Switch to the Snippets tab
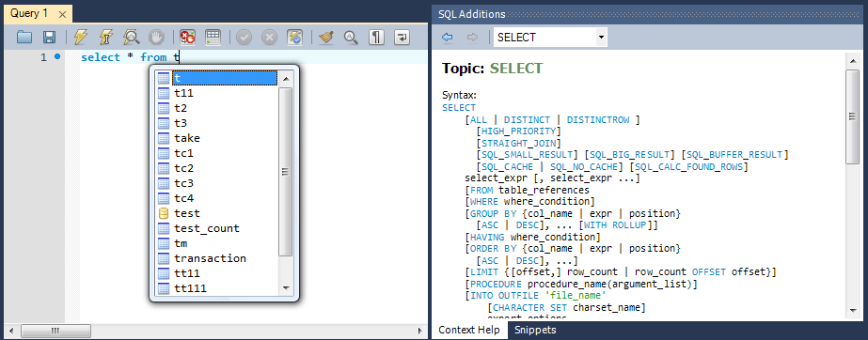Image resolution: width=868 pixels, height=340 pixels. pos(535,330)
